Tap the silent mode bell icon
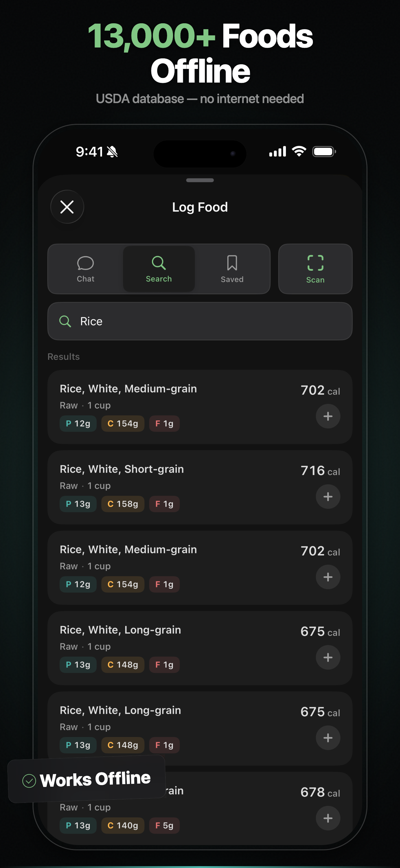Image resolution: width=400 pixels, height=868 pixels. 113,152
